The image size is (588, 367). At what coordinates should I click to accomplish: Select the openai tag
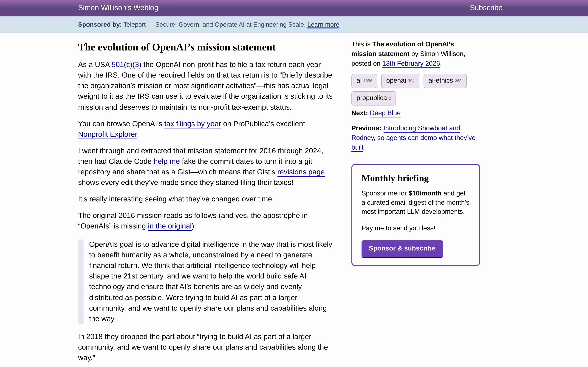pyautogui.click(x=400, y=81)
